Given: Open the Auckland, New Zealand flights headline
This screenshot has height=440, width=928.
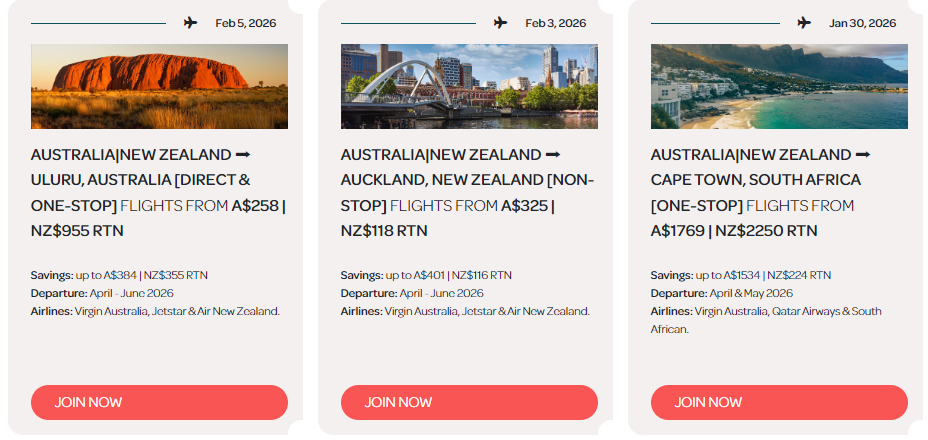Looking at the screenshot, I should pyautogui.click(x=468, y=192).
